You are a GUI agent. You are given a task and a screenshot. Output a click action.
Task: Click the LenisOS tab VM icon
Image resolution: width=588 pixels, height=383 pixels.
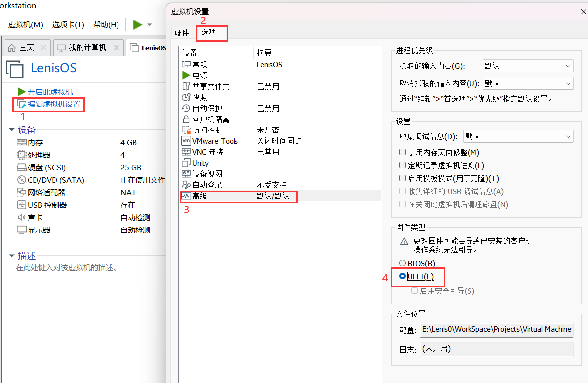pos(134,48)
